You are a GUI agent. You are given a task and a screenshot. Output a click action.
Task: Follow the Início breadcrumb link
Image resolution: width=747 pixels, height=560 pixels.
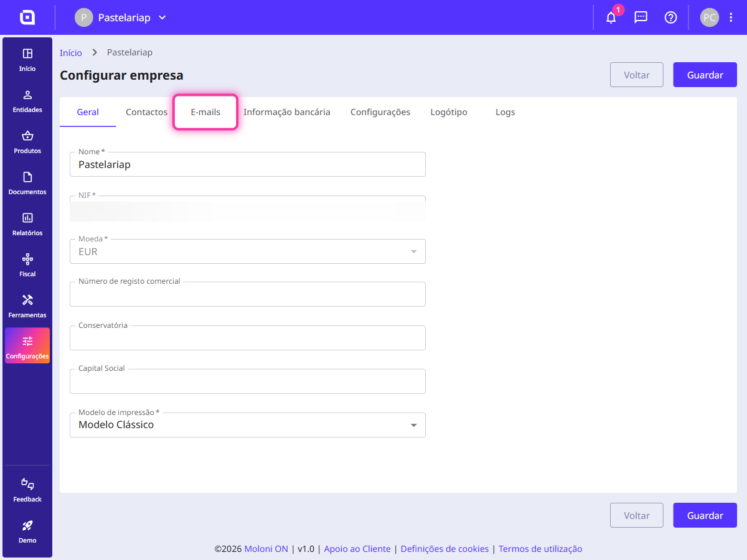71,52
